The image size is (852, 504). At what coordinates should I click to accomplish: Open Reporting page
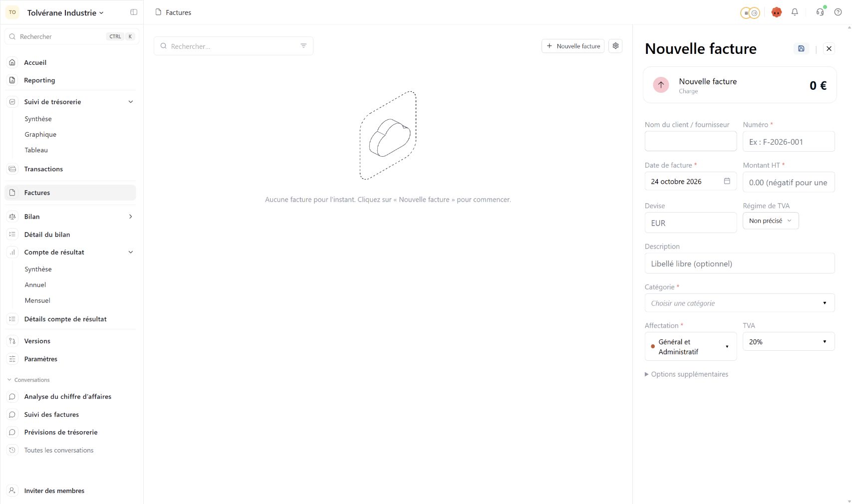coord(70,80)
